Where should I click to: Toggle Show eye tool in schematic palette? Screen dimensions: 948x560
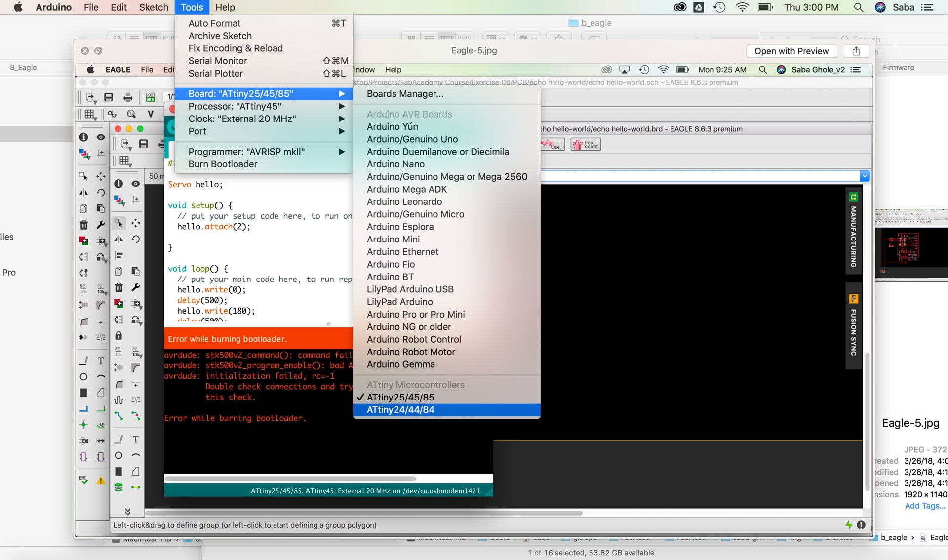[101, 137]
